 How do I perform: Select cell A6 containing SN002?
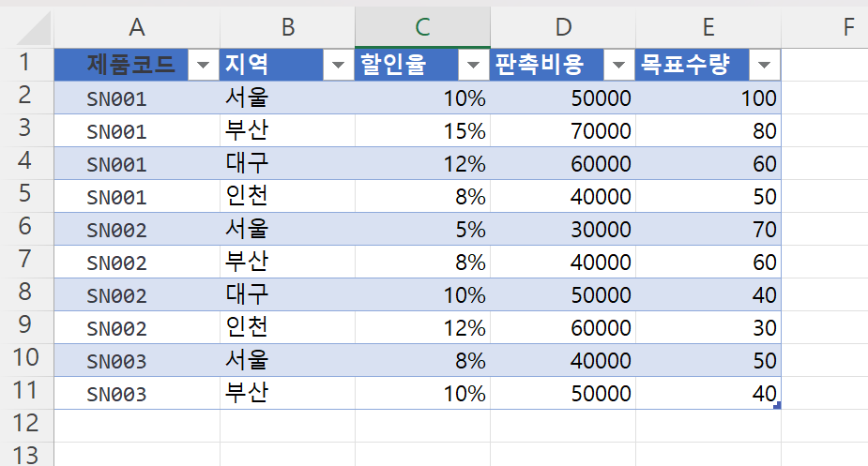(137, 229)
